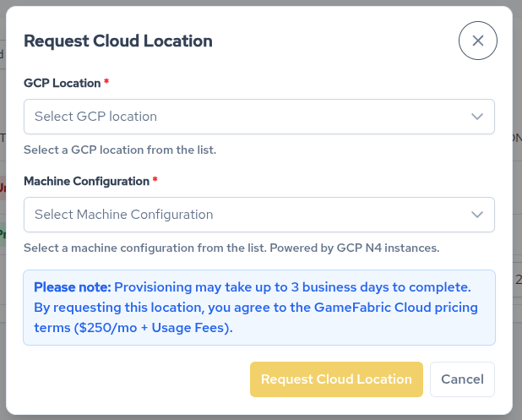Click the GCP Location field label
Screen dimensions: 522x420
coord(63,83)
